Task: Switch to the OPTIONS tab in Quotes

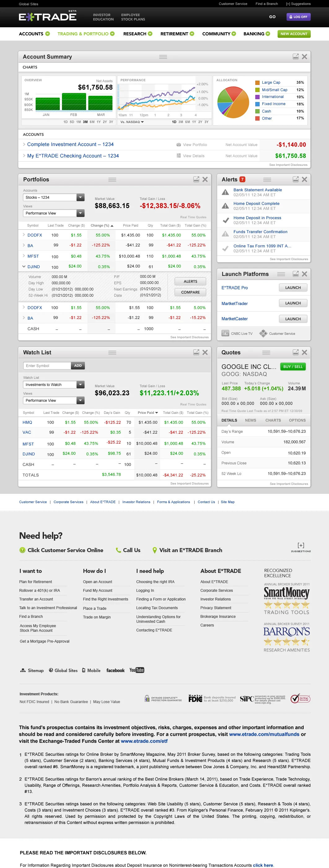Action: click(x=297, y=420)
